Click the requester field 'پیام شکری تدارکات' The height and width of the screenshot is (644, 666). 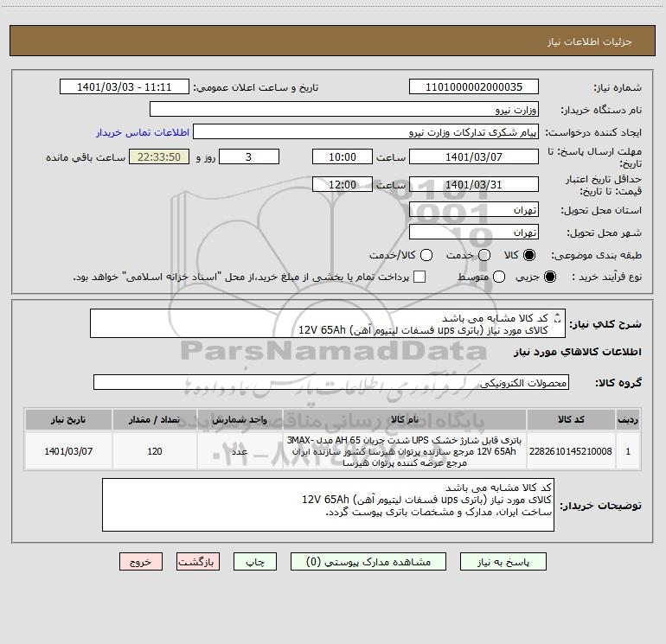pyautogui.click(x=366, y=131)
